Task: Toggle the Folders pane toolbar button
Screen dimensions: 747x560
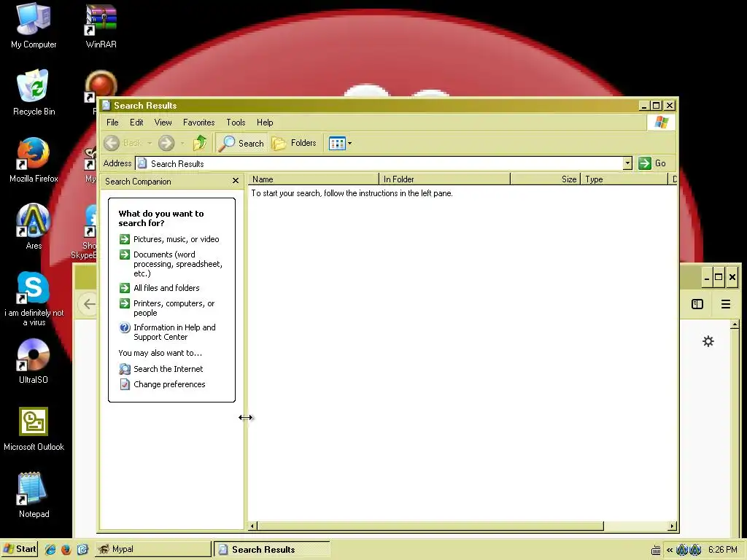Action: pyautogui.click(x=294, y=143)
